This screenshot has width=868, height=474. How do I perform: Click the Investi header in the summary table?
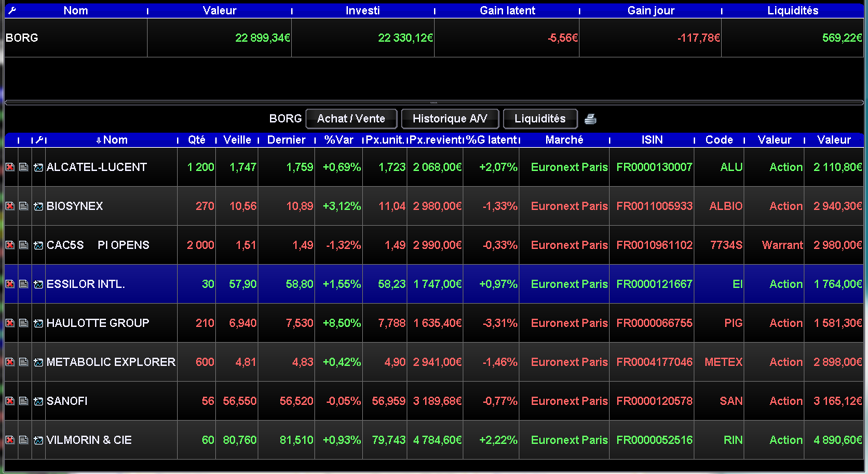click(x=363, y=10)
